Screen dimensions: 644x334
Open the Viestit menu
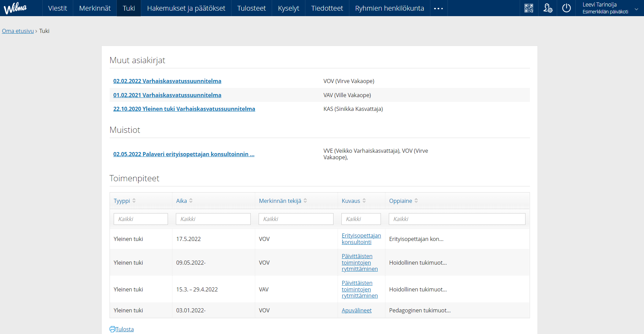point(58,8)
